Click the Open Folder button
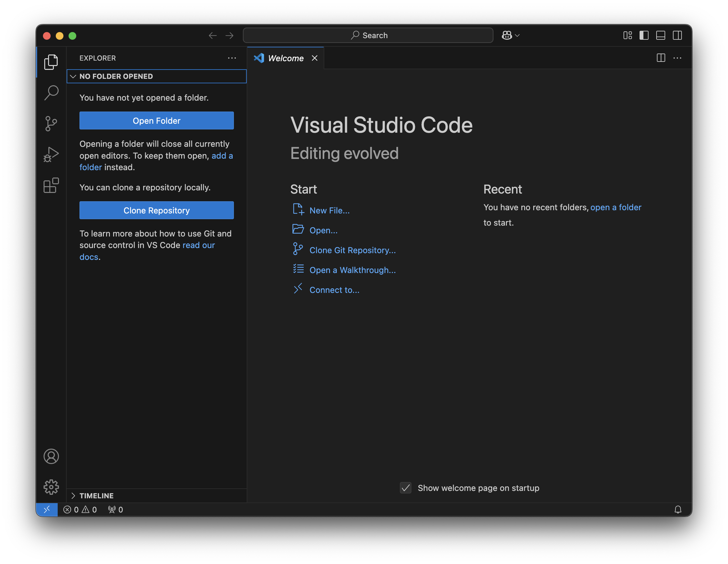The width and height of the screenshot is (728, 564). [156, 121]
